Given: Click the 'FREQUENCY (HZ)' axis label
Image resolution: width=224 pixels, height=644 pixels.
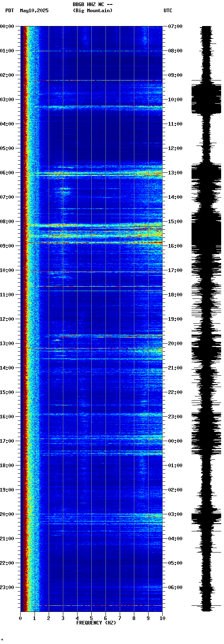Looking at the screenshot, I should (x=96, y=623).
